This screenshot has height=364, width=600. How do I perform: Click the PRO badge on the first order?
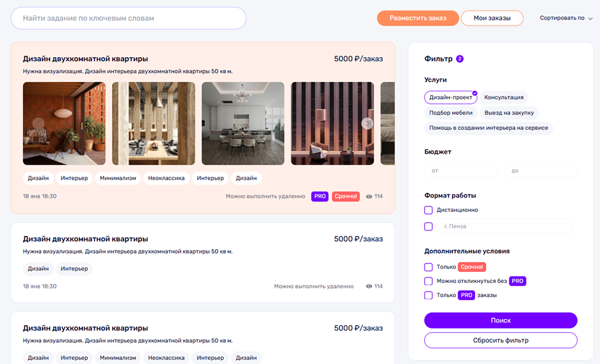320,196
